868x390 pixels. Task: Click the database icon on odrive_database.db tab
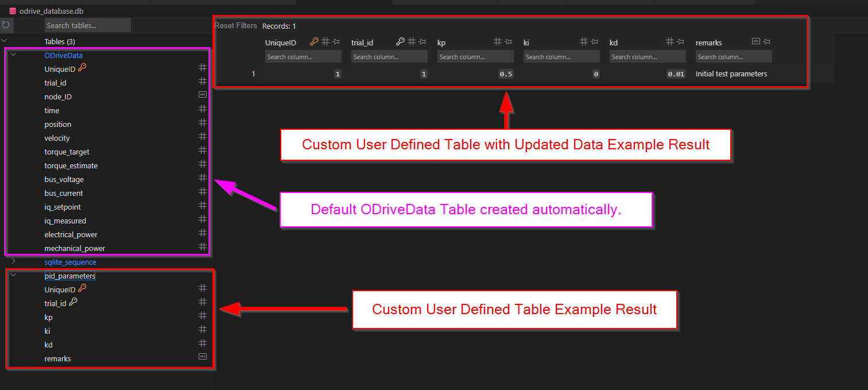coord(11,10)
